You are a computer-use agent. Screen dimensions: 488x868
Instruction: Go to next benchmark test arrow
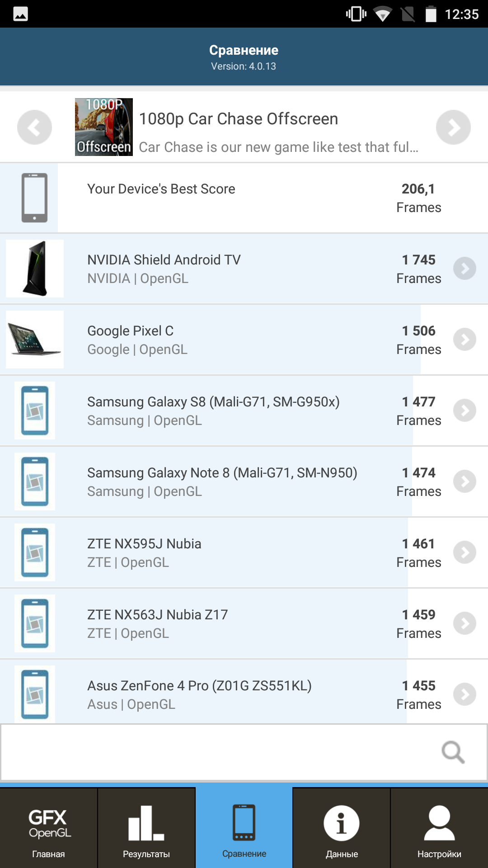(x=453, y=127)
